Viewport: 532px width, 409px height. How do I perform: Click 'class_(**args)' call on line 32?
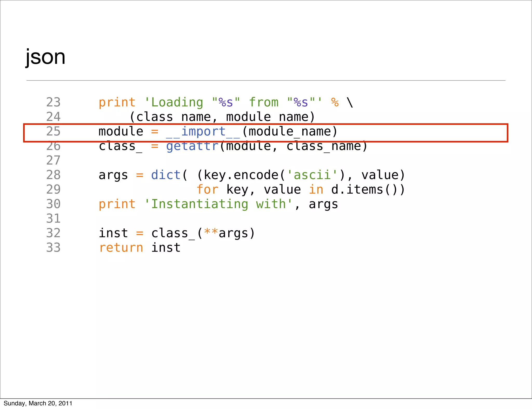pyautogui.click(x=203, y=234)
